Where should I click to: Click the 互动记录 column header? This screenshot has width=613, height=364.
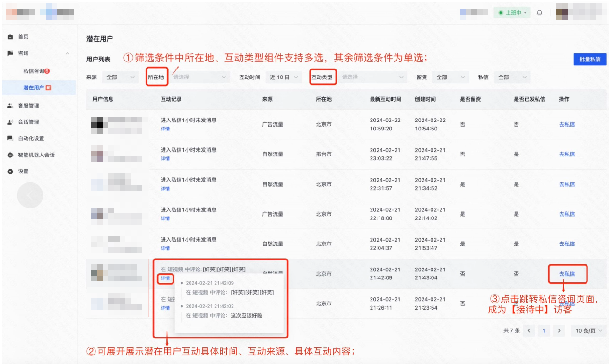click(x=171, y=99)
